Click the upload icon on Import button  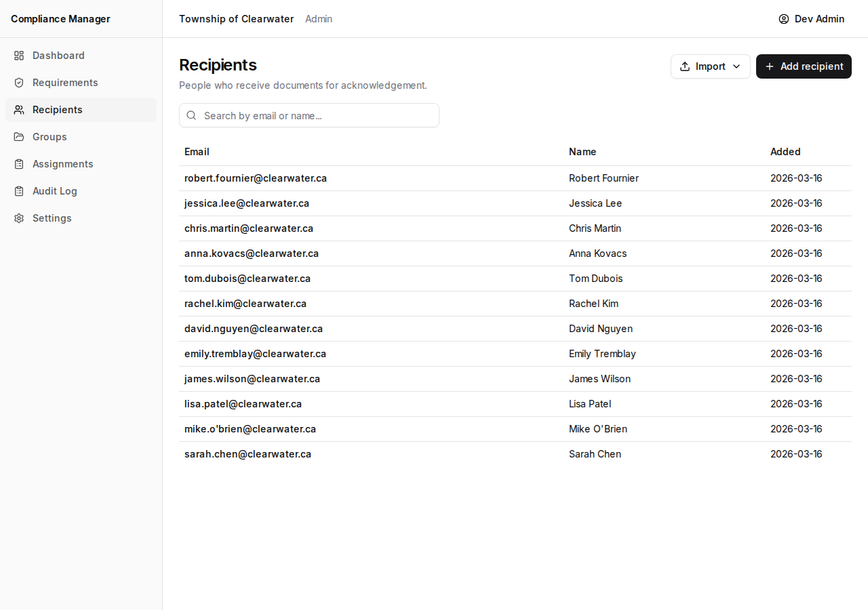[x=685, y=66]
